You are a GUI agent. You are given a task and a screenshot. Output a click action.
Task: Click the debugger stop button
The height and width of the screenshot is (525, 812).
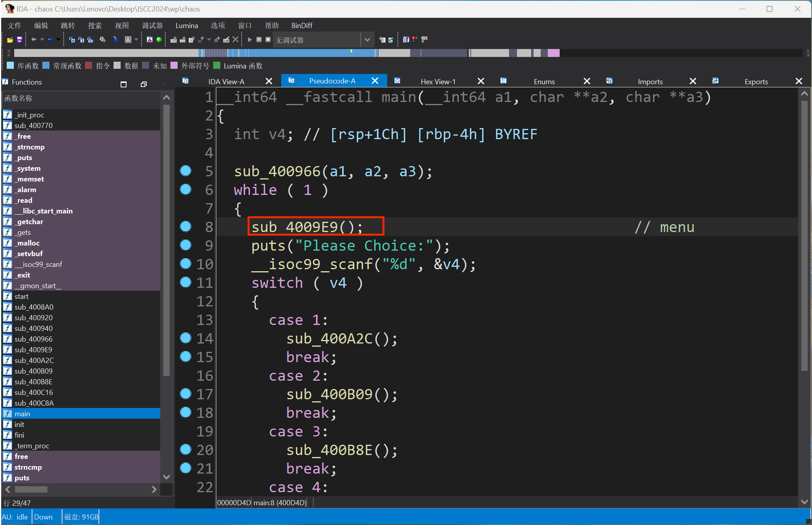click(268, 40)
